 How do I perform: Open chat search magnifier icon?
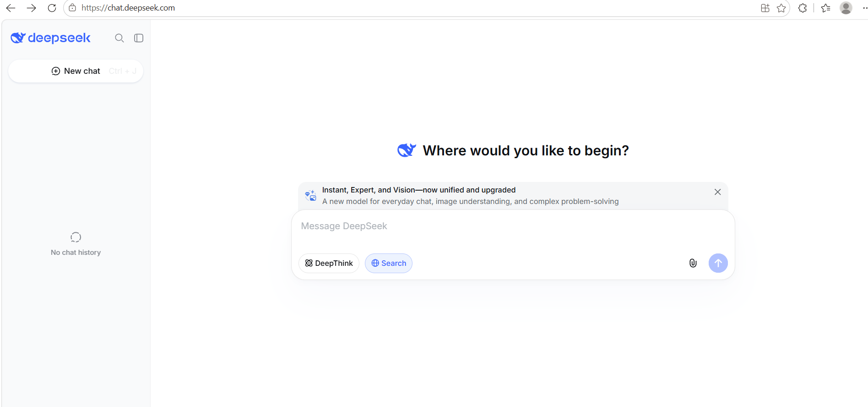coord(119,38)
